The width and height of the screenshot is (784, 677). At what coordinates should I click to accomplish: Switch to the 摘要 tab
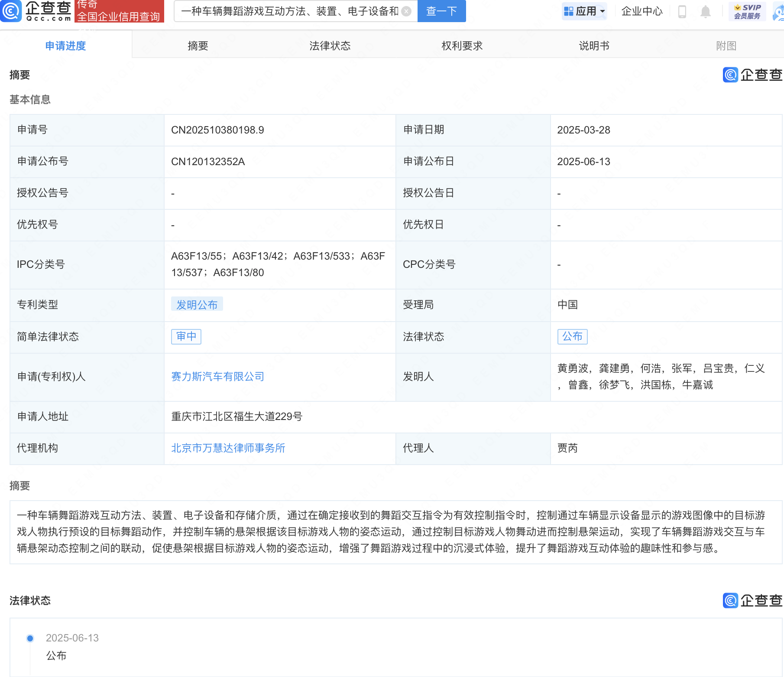click(198, 46)
